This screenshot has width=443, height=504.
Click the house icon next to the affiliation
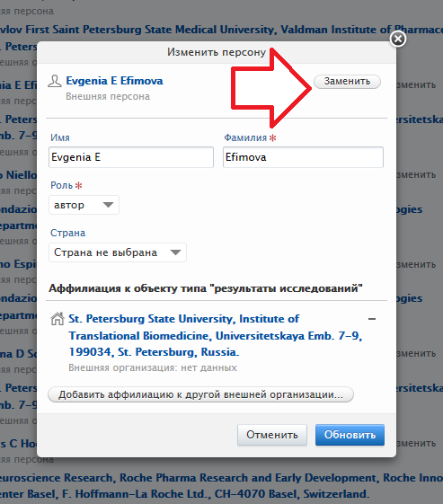pos(58,319)
